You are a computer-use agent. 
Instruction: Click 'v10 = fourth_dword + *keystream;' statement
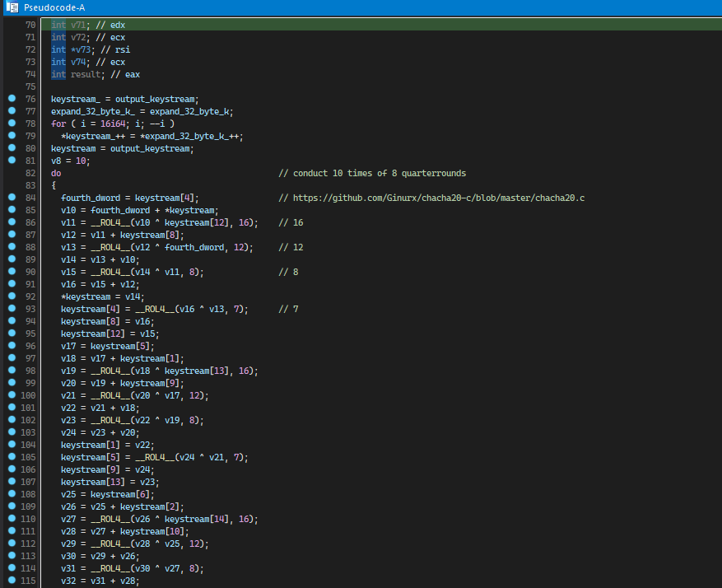pyautogui.click(x=139, y=211)
